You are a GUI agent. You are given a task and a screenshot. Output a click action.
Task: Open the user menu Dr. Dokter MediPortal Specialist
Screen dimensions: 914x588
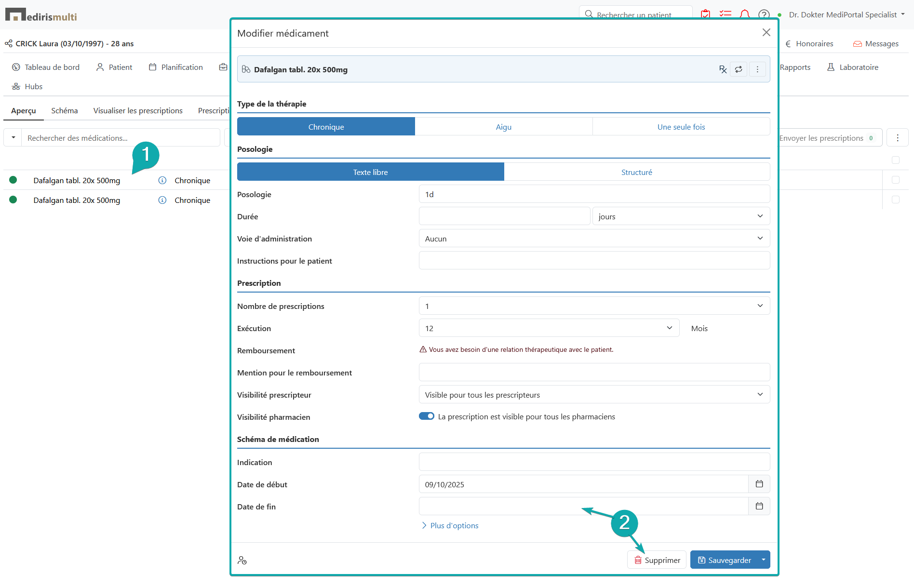tap(847, 14)
